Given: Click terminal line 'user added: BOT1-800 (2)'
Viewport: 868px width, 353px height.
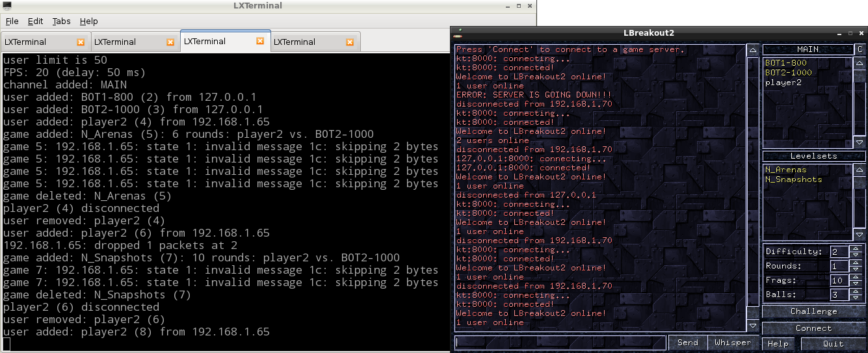Looking at the screenshot, I should (x=129, y=97).
